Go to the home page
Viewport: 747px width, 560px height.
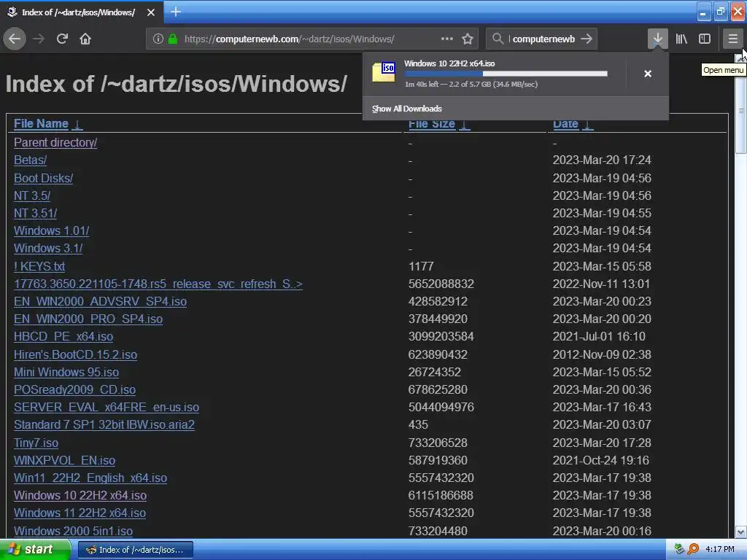[85, 39]
